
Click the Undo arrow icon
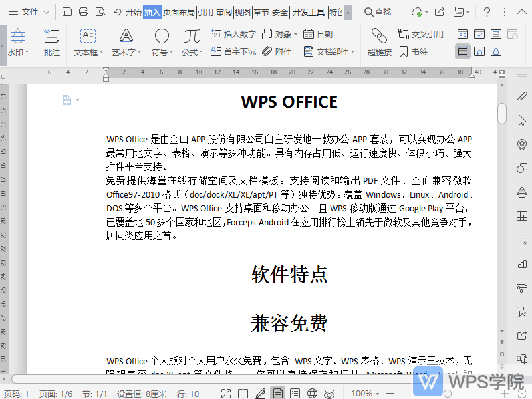pos(117,12)
